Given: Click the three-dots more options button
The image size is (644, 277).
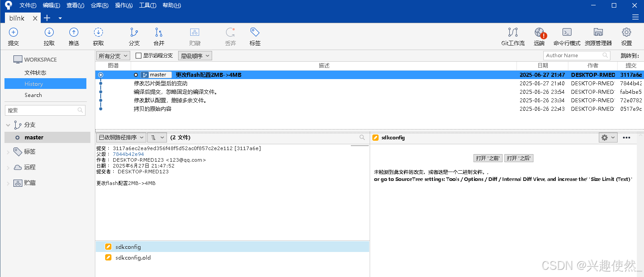Looking at the screenshot, I should (627, 138).
